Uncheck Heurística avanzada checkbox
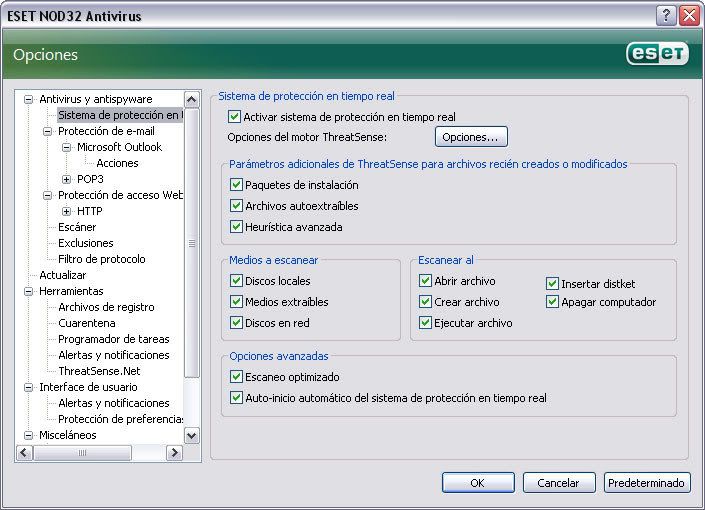Image resolution: width=705 pixels, height=510 pixels. pyautogui.click(x=236, y=226)
